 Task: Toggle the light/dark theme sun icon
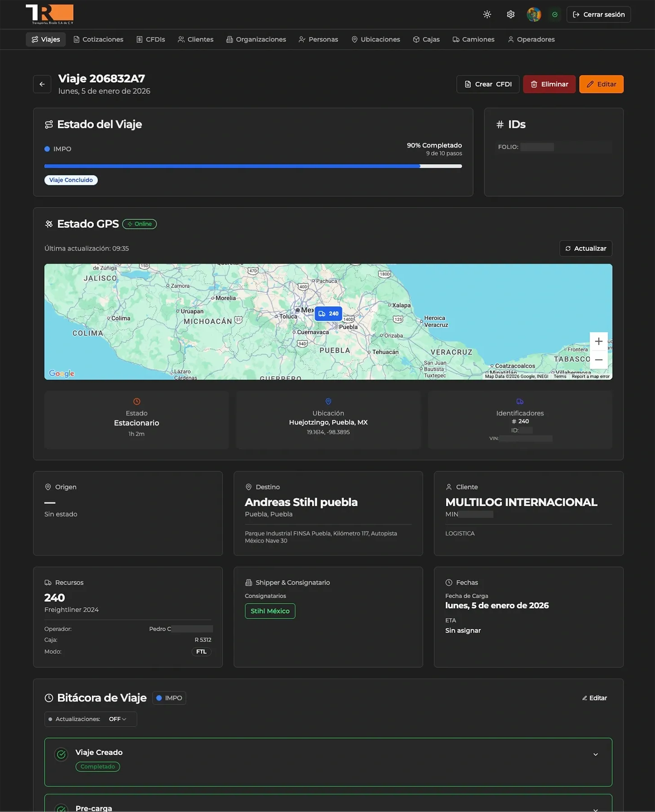coord(487,14)
